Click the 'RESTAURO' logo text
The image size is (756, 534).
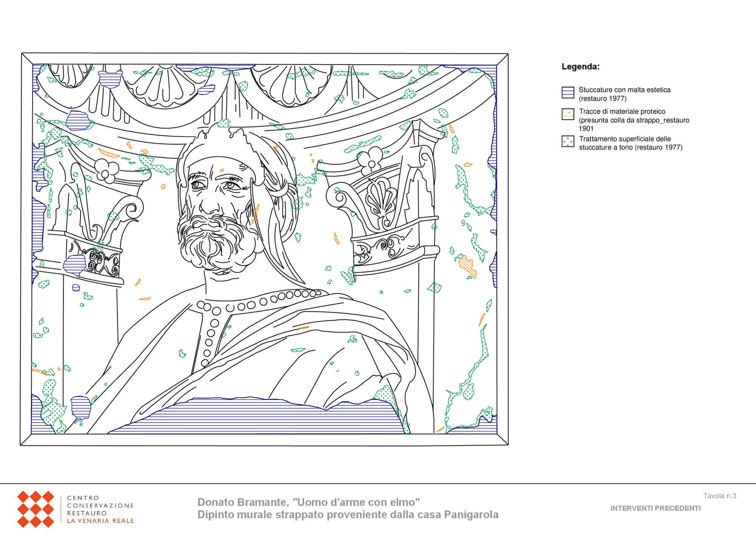[x=87, y=513]
